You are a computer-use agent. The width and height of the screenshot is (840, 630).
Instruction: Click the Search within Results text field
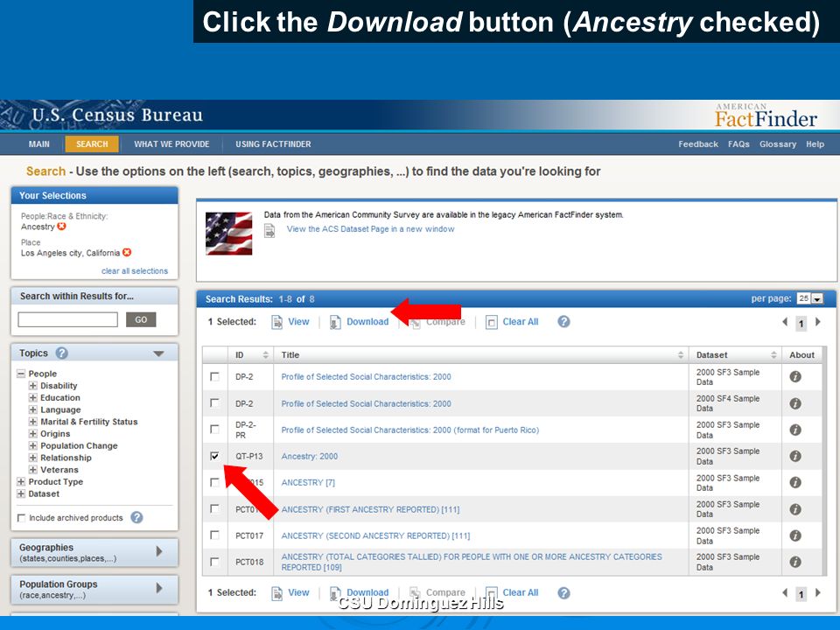click(67, 320)
